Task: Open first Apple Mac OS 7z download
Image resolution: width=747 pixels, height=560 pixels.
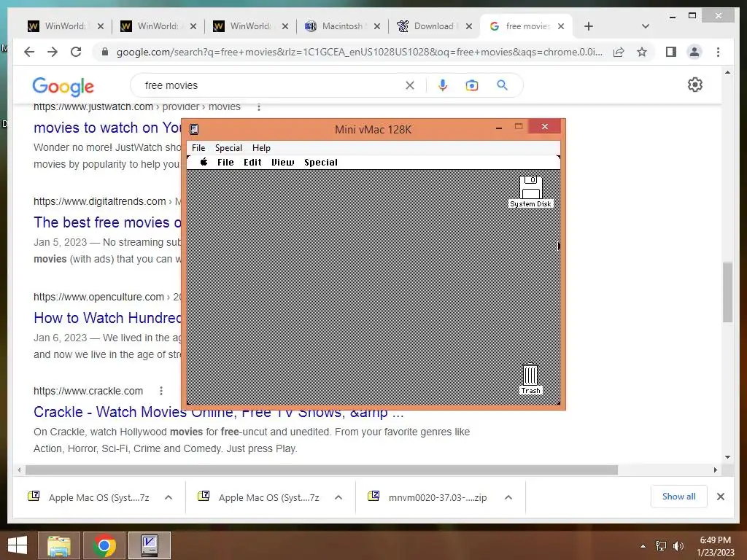Action: pyautogui.click(x=98, y=497)
